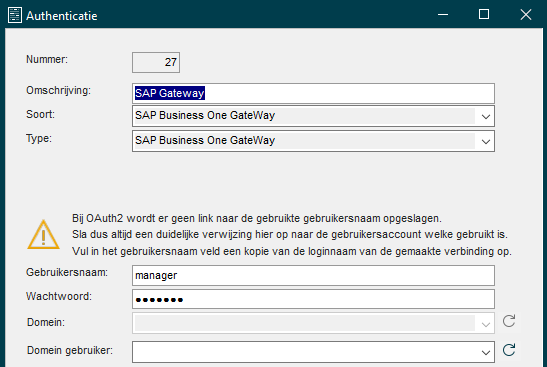The image size is (547, 367).
Task: Click into the Omschrijving text field
Action: [313, 93]
